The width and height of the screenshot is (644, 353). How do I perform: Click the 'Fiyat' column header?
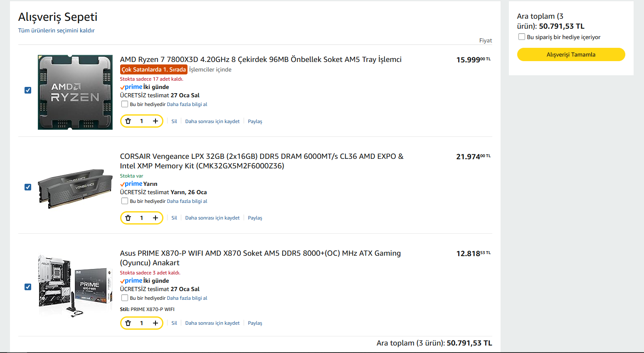pos(486,40)
